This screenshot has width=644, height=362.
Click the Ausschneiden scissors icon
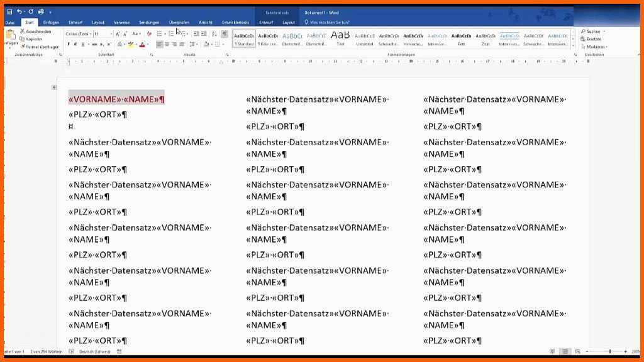click(x=23, y=31)
